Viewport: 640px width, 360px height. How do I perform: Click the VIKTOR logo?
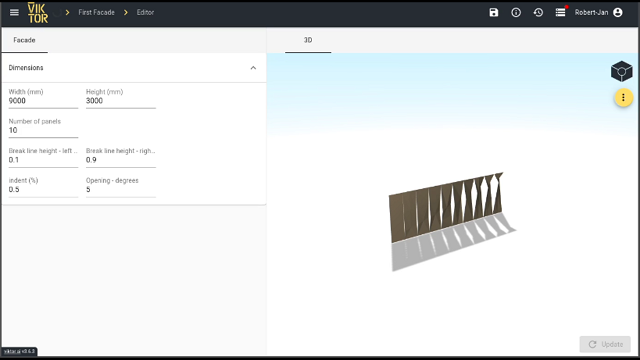click(38, 13)
